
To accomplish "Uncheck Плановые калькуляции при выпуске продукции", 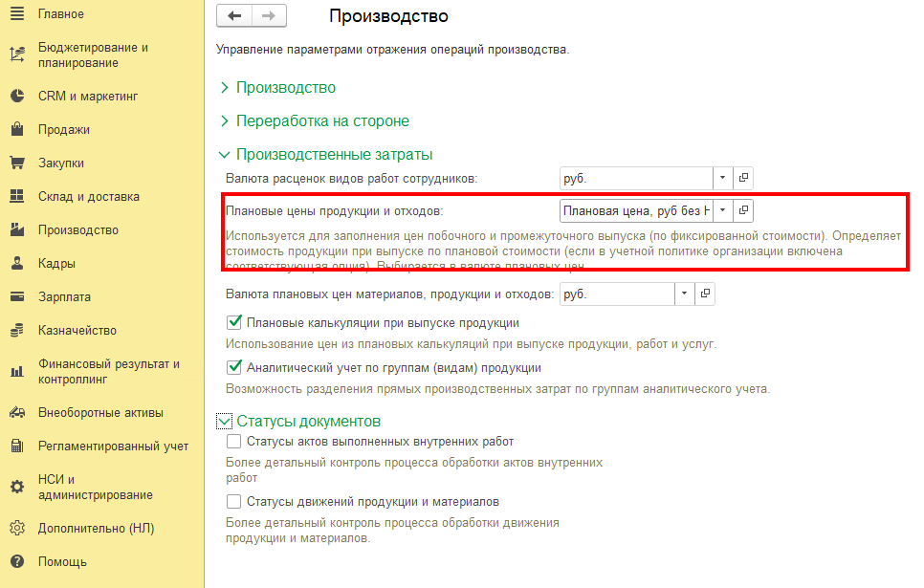I will pos(234,322).
